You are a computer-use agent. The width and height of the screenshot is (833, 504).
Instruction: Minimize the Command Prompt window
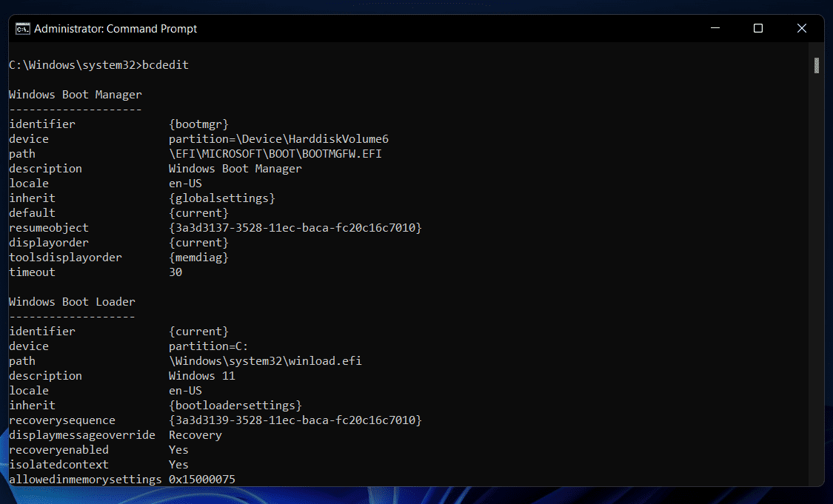(715, 29)
